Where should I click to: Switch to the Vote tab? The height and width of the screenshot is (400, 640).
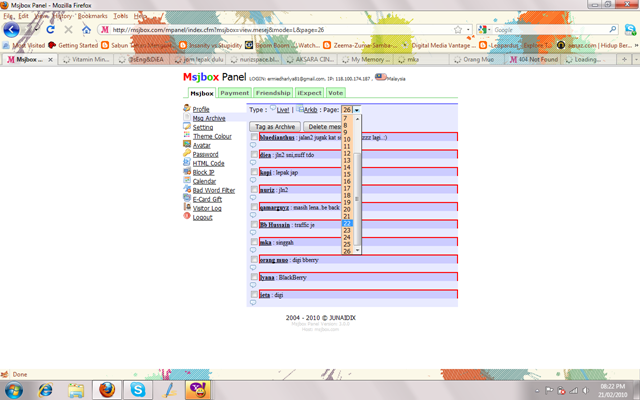point(336,93)
